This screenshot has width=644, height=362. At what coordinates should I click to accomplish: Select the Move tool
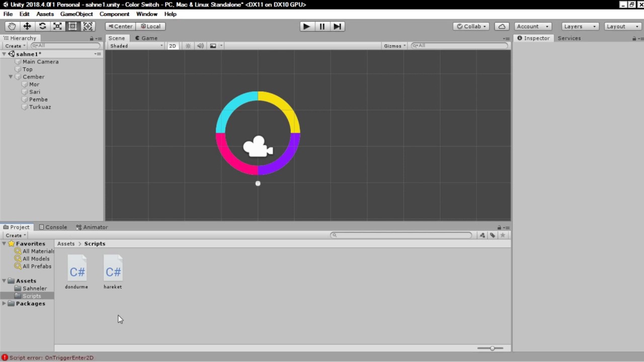click(27, 26)
